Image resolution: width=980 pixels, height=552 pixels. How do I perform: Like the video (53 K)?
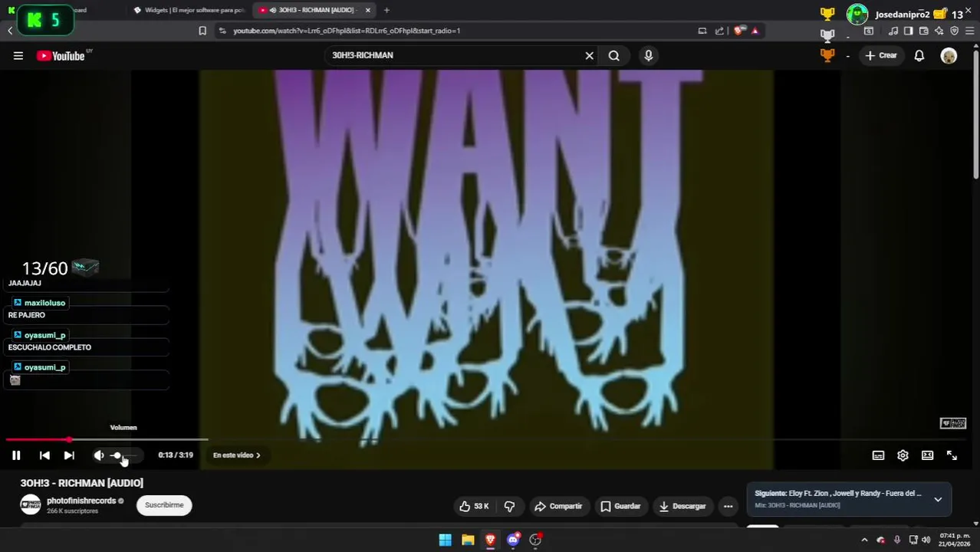tap(474, 506)
